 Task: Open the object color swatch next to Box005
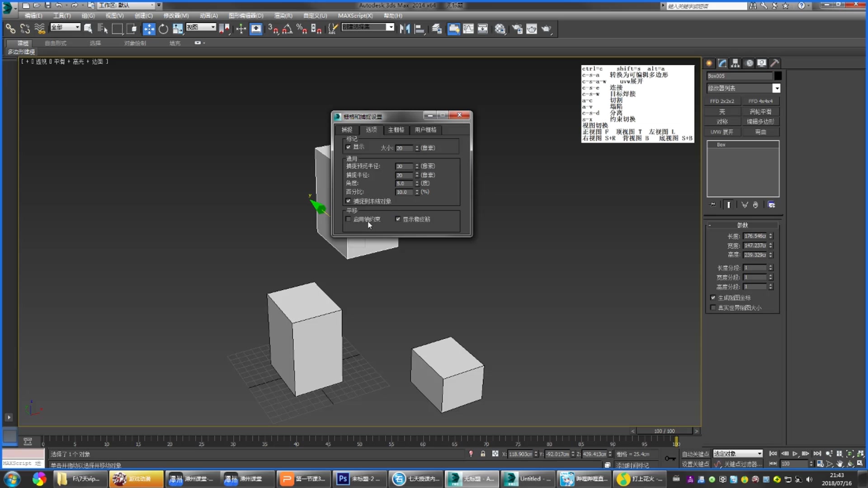(778, 76)
